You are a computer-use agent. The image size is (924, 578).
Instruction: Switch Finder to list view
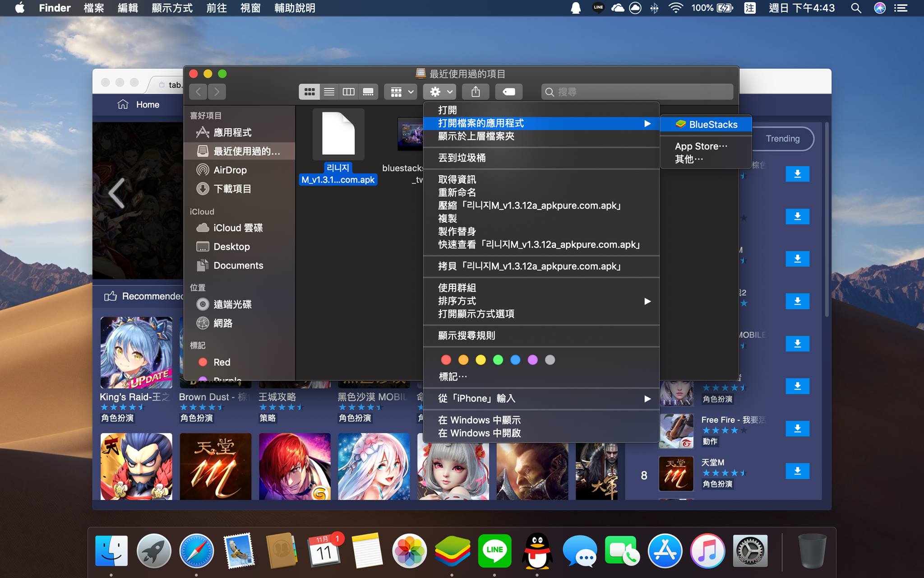point(329,92)
